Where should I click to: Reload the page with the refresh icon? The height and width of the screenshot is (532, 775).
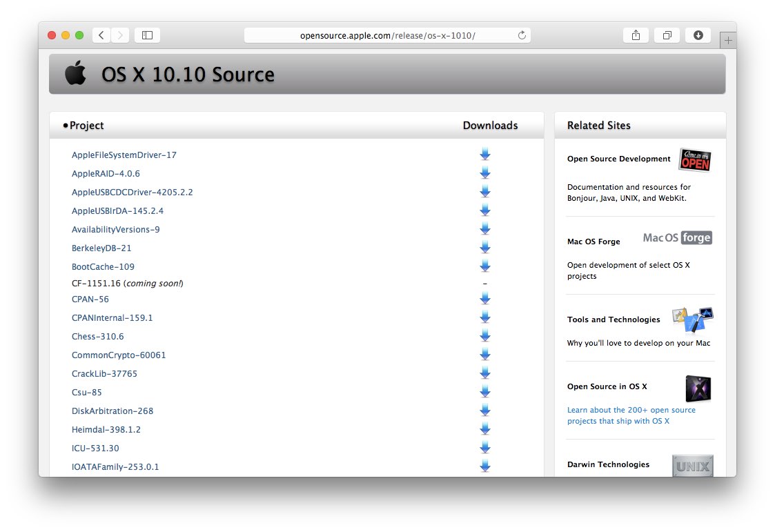(522, 35)
